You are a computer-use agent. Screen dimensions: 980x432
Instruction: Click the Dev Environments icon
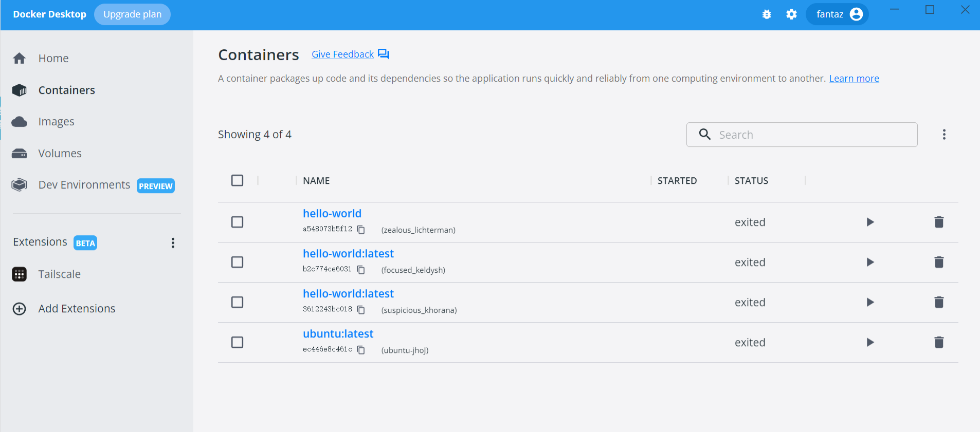tap(20, 185)
